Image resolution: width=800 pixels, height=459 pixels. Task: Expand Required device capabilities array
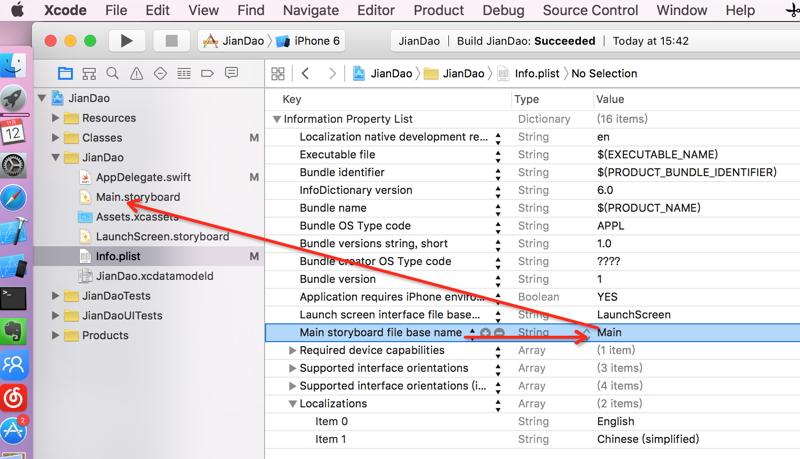(x=292, y=350)
